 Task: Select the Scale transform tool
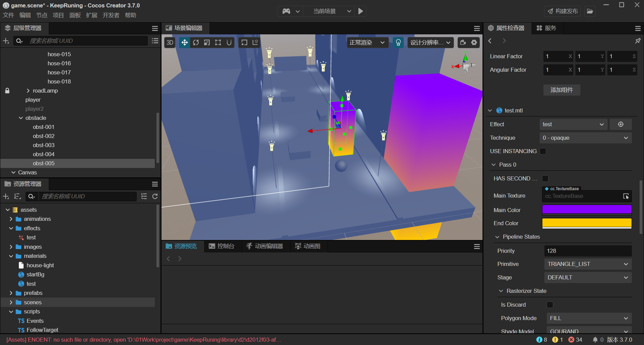pos(207,42)
